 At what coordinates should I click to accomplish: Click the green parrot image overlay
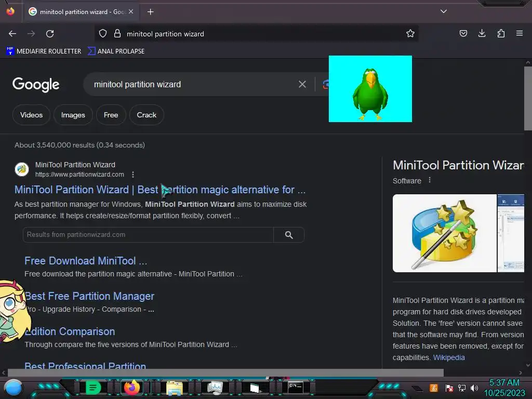pyautogui.click(x=370, y=89)
